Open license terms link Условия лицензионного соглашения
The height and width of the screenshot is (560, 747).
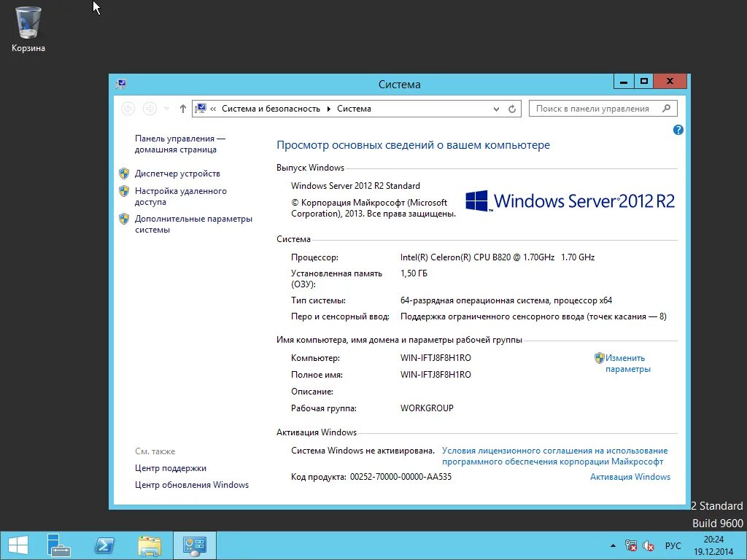tap(554, 456)
